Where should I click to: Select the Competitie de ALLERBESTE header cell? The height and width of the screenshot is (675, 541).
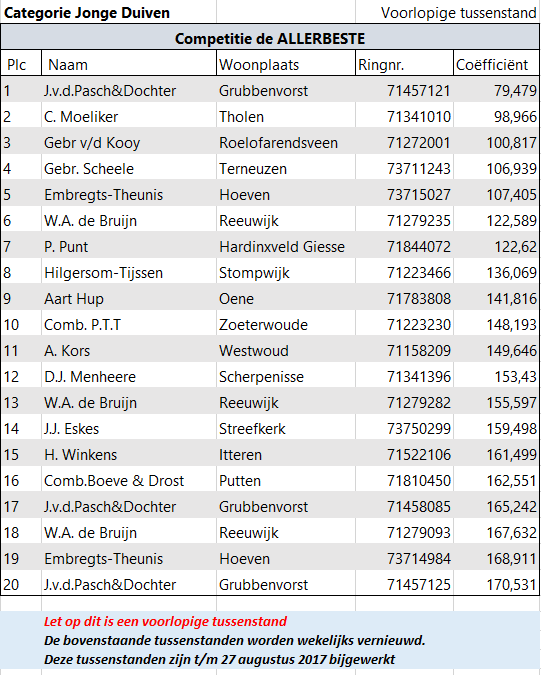point(270,39)
